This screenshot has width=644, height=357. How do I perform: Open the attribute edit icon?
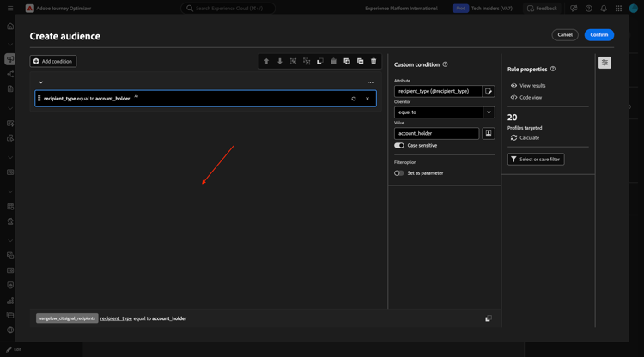[x=489, y=92]
